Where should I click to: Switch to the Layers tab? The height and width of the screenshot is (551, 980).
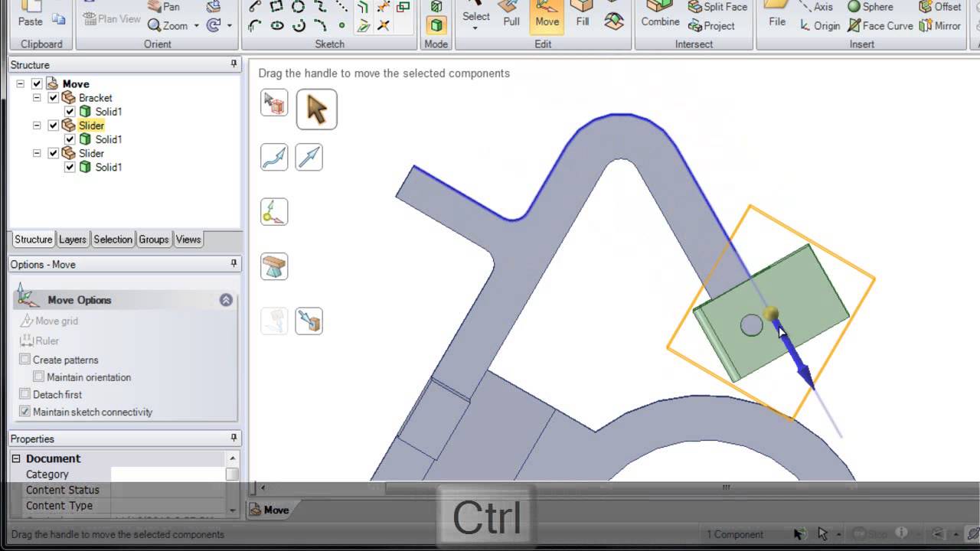pyautogui.click(x=73, y=240)
